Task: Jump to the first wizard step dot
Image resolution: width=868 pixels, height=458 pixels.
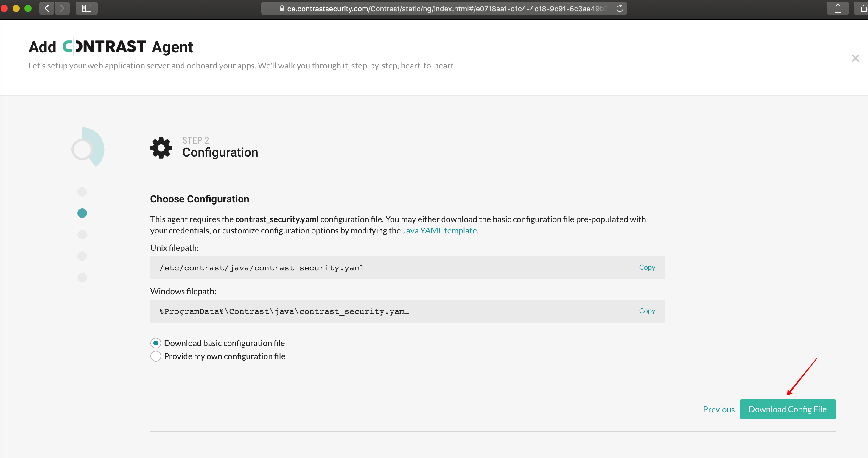Action: tap(82, 191)
